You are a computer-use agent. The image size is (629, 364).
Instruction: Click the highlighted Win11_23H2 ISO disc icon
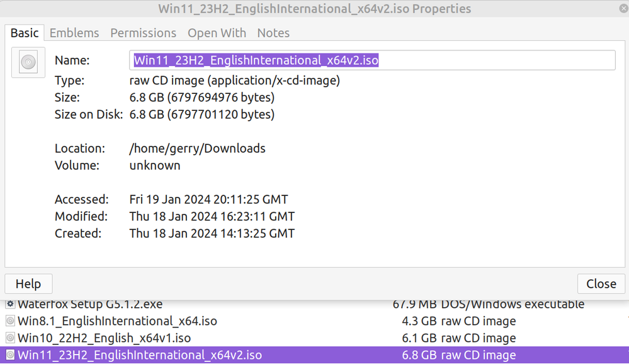pyautogui.click(x=9, y=355)
